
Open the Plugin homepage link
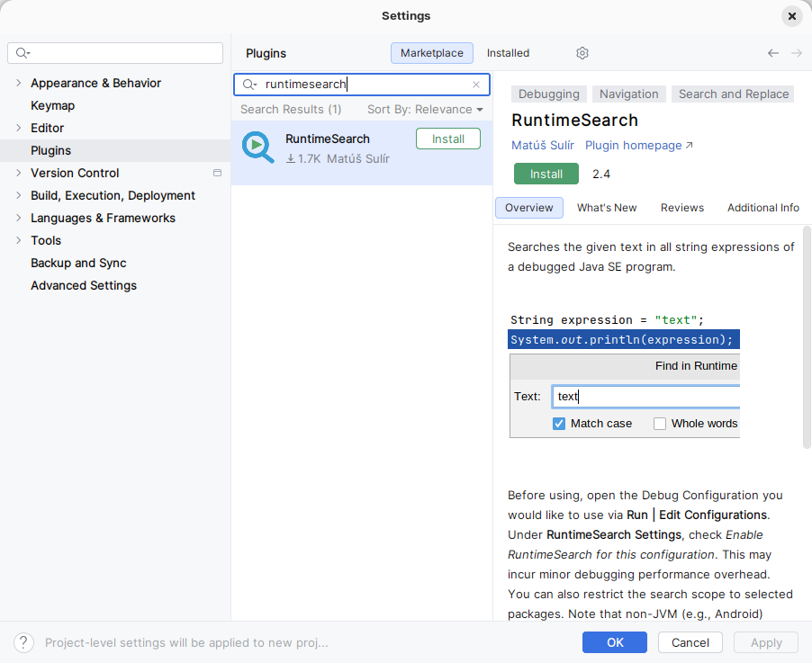[638, 146]
